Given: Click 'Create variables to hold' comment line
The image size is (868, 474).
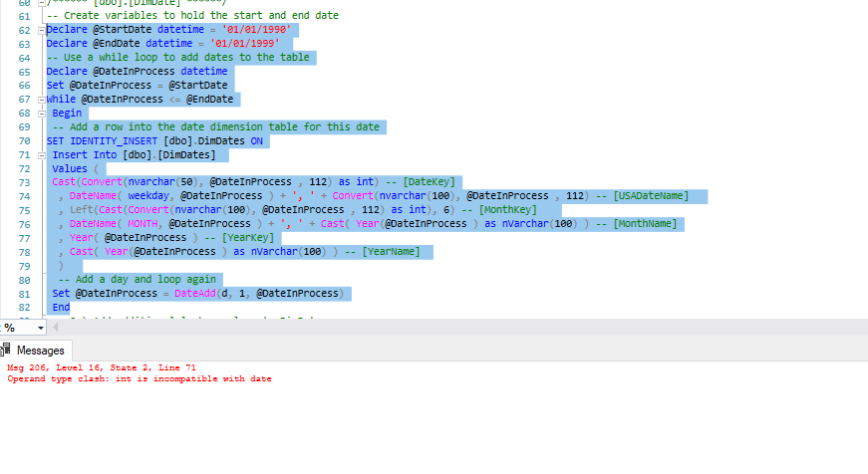Looking at the screenshot, I should tap(192, 16).
